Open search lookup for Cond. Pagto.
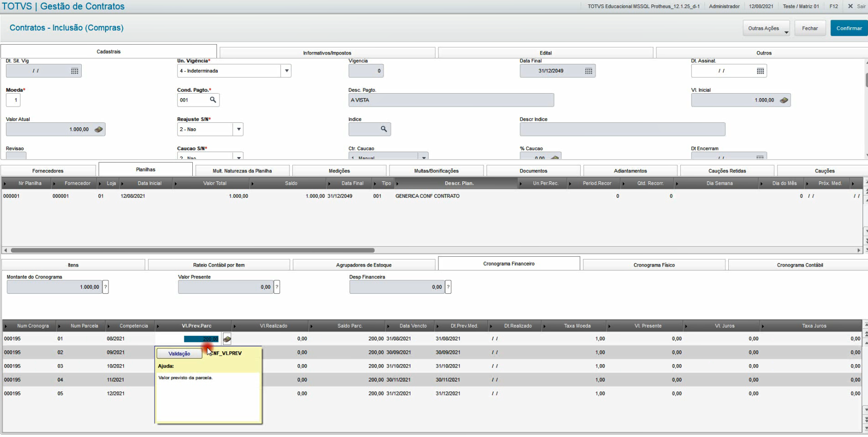 (213, 100)
